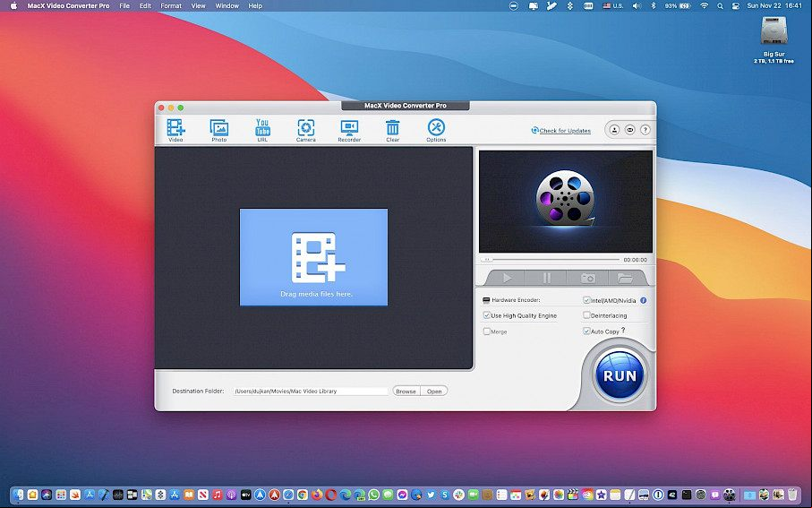Click the user account round icon
This screenshot has height=508, width=812.
click(x=614, y=130)
